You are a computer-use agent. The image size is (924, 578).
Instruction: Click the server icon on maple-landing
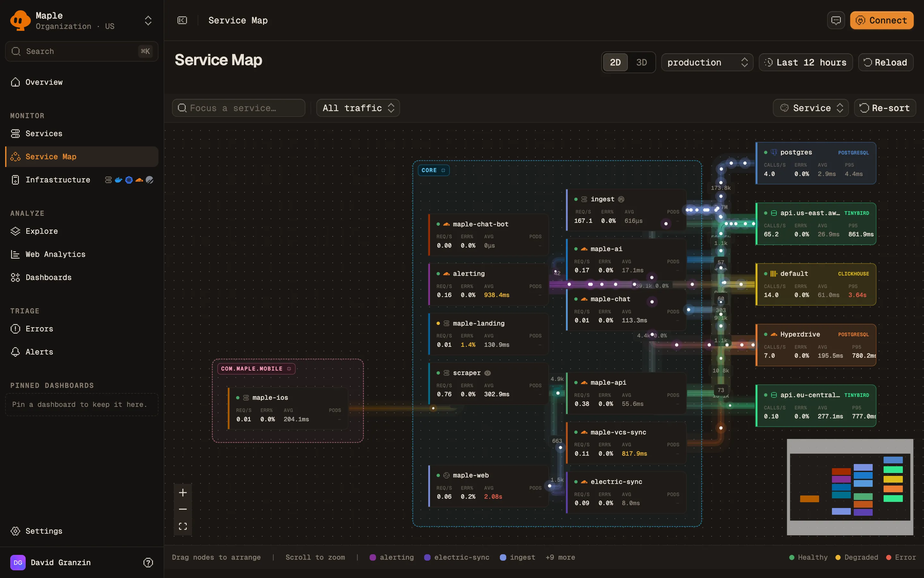coord(446,323)
